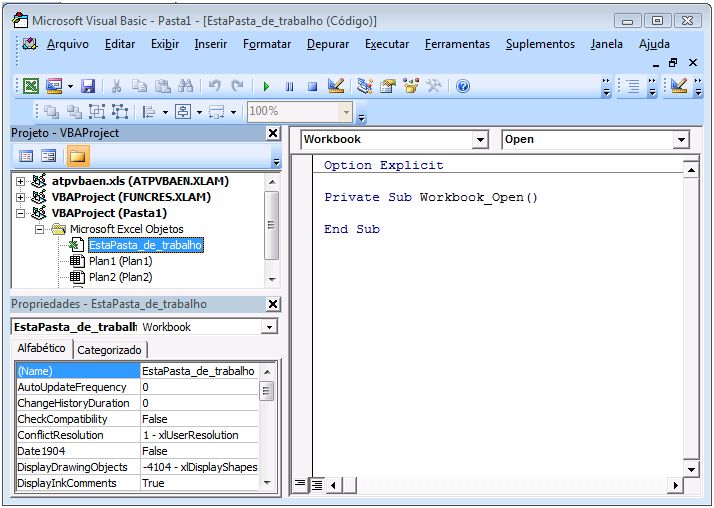Image resolution: width=714 pixels, height=508 pixels.
Task: Click the code line Private Sub Workbook_Open()
Action: click(x=431, y=198)
